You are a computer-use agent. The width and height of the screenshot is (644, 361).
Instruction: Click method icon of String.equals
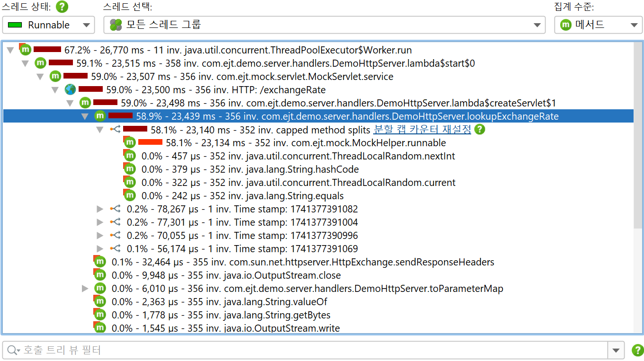tap(129, 195)
